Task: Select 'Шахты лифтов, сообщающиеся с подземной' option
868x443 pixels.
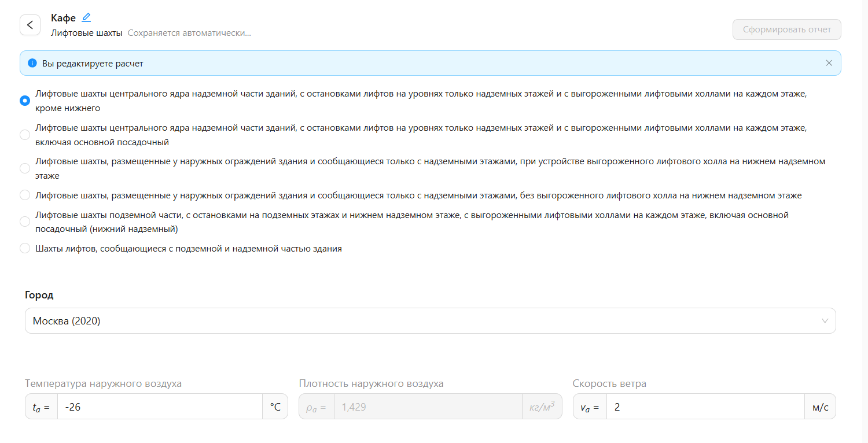Action: tap(25, 249)
